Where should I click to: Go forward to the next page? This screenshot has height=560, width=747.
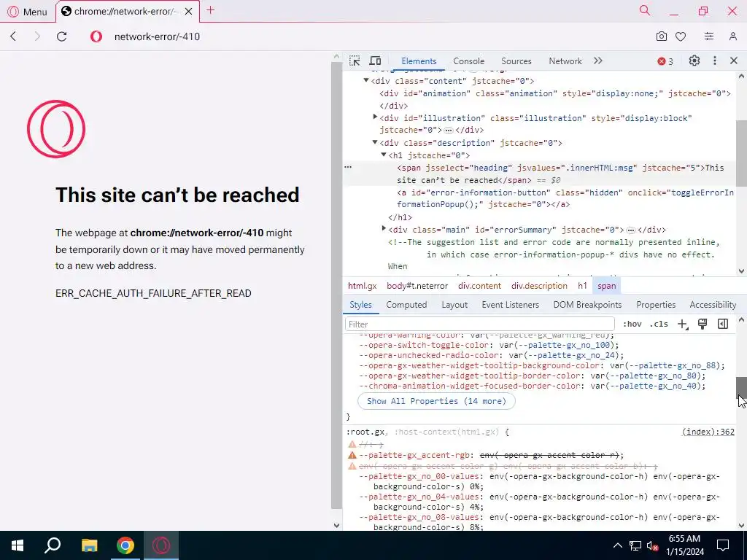(37, 36)
